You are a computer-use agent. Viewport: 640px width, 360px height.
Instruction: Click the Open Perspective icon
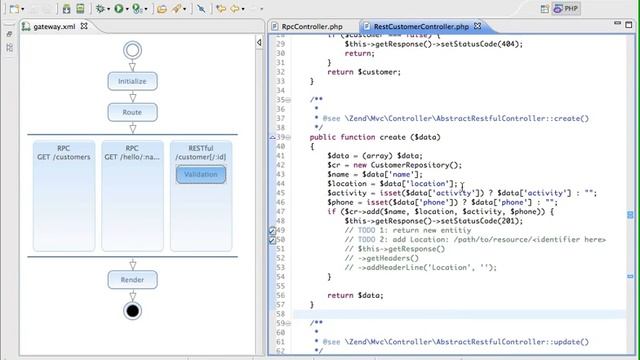(544, 9)
